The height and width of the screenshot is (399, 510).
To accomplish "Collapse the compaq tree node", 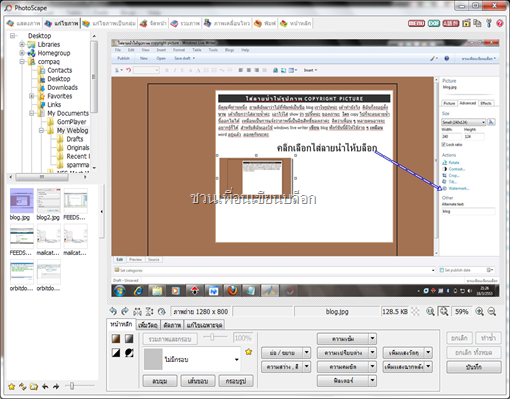I will [x=22, y=62].
